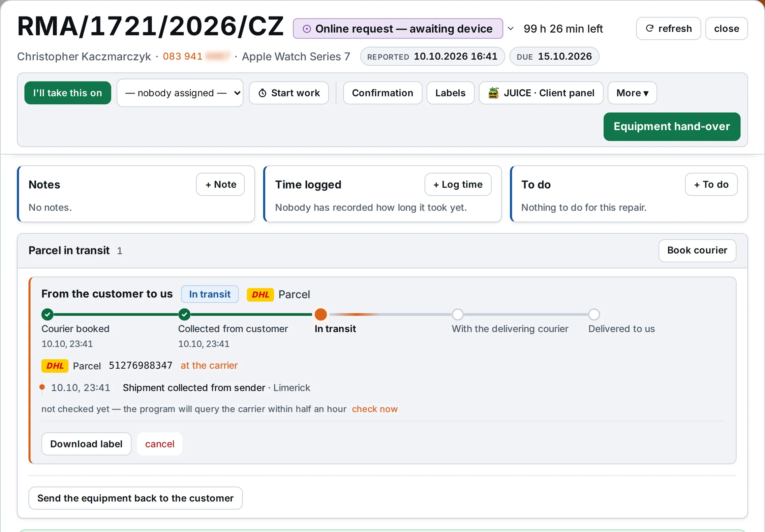Image resolution: width=765 pixels, height=532 pixels.
Task: Send the equipment back to the customer
Action: pos(135,498)
